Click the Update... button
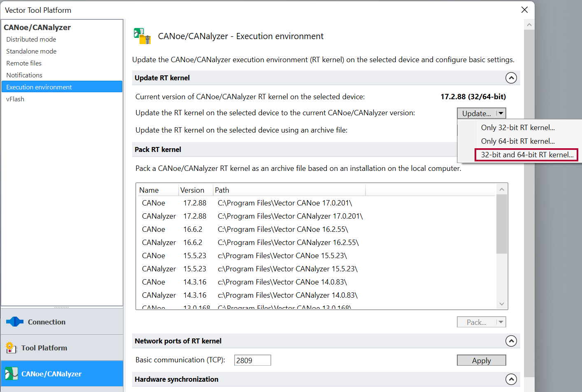The image size is (582, 392). (477, 113)
